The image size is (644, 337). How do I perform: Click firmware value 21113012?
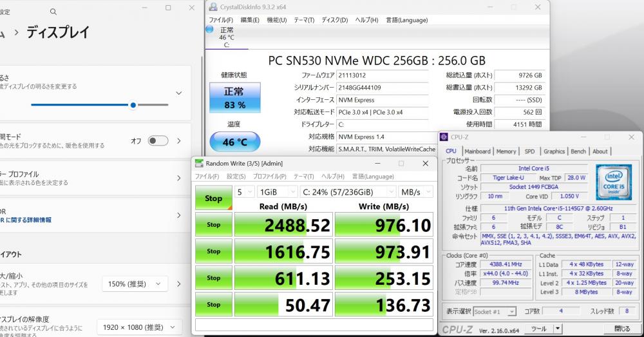383,75
